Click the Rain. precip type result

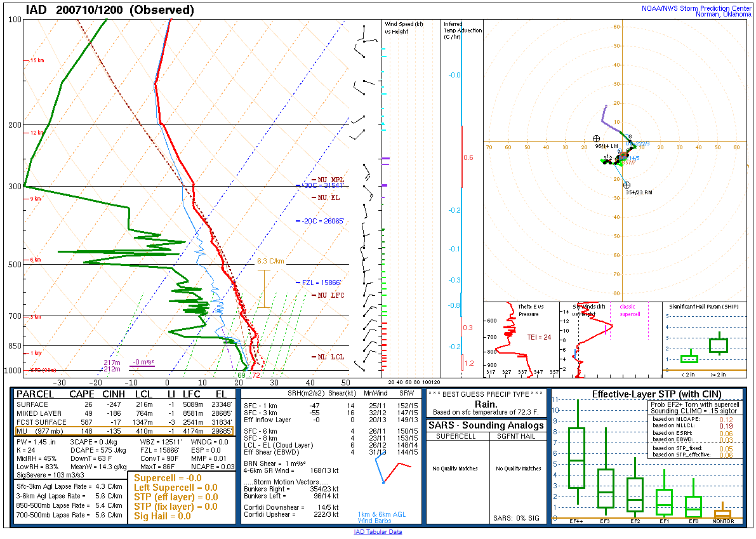486,404
